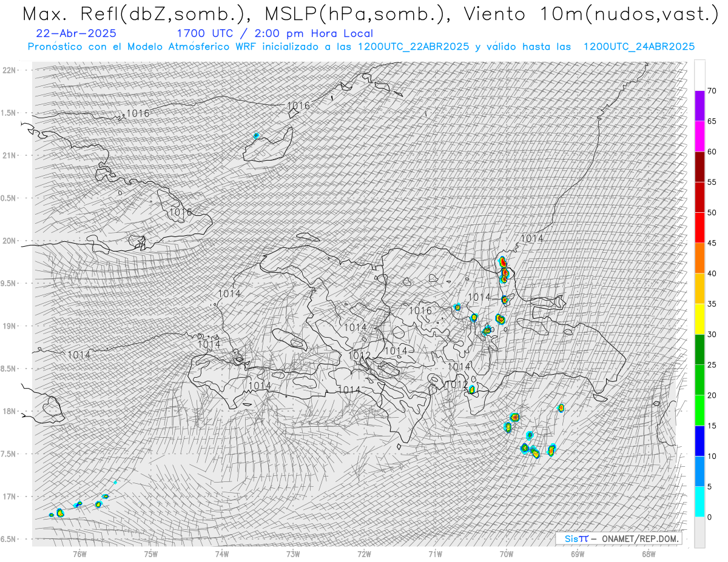Select the '8.5N' latitude label
This screenshot has width=728, height=562.
click(9, 369)
